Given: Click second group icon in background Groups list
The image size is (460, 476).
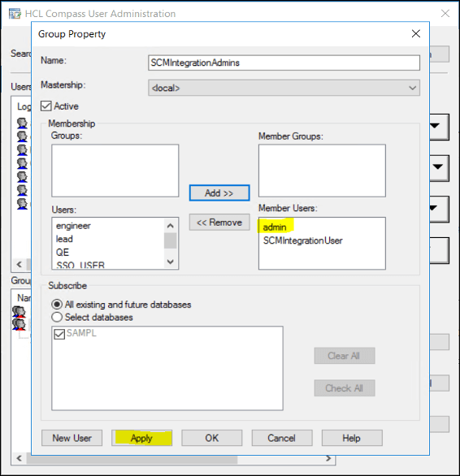Looking at the screenshot, I should tap(20, 325).
